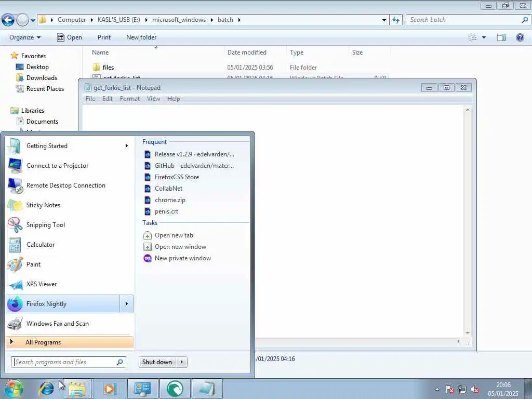Click the Notepad vertical scrollbar down arrow
The height and width of the screenshot is (399, 532).
(468, 332)
